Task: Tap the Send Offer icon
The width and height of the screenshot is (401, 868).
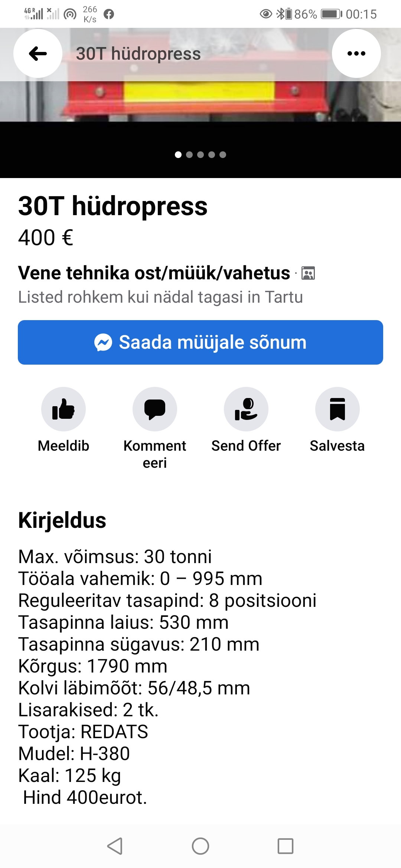Action: coord(246,409)
